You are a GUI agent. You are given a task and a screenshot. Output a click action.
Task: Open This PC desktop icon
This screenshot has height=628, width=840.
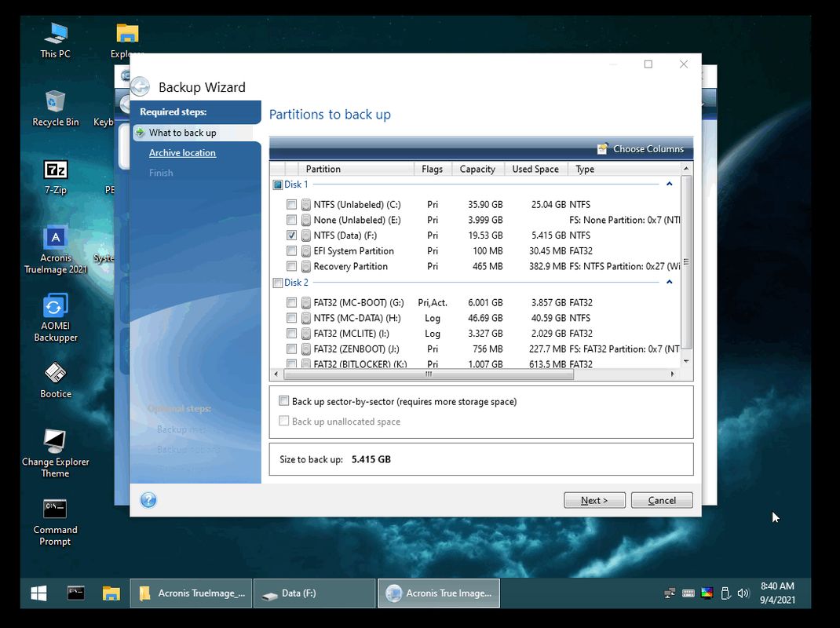55,40
